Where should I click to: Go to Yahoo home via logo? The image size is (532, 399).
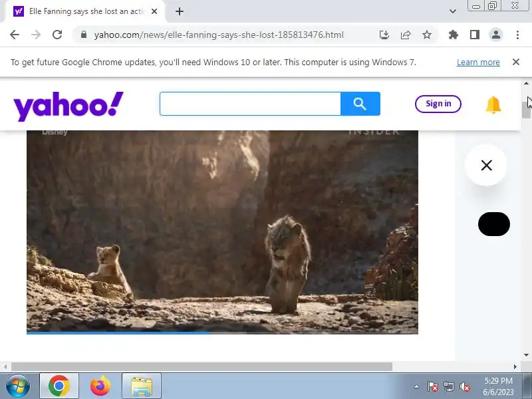(68, 106)
